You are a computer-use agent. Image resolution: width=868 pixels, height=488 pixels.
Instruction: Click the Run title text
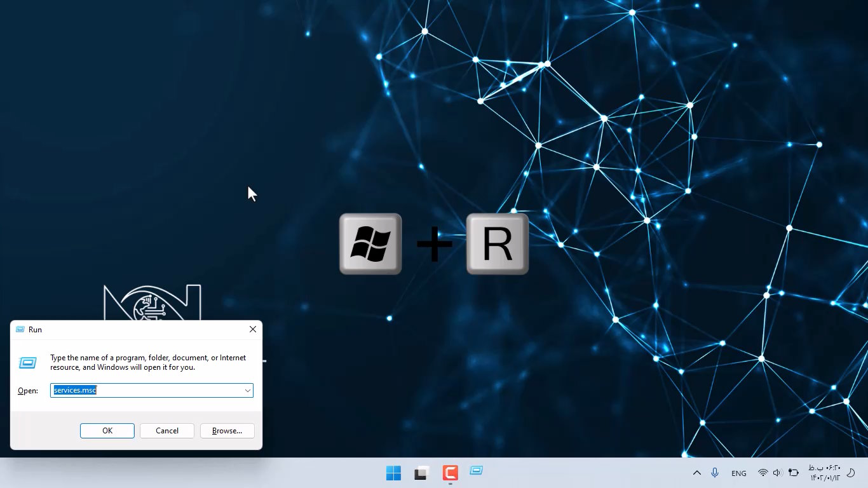coord(35,330)
